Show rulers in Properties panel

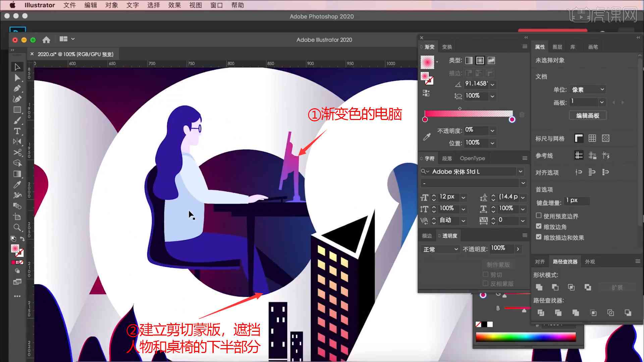click(x=579, y=138)
